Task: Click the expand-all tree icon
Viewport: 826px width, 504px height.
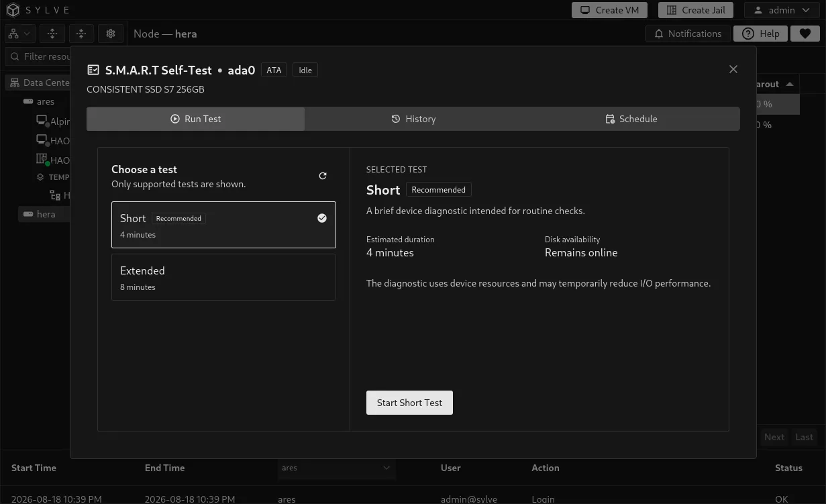Action: click(52, 34)
